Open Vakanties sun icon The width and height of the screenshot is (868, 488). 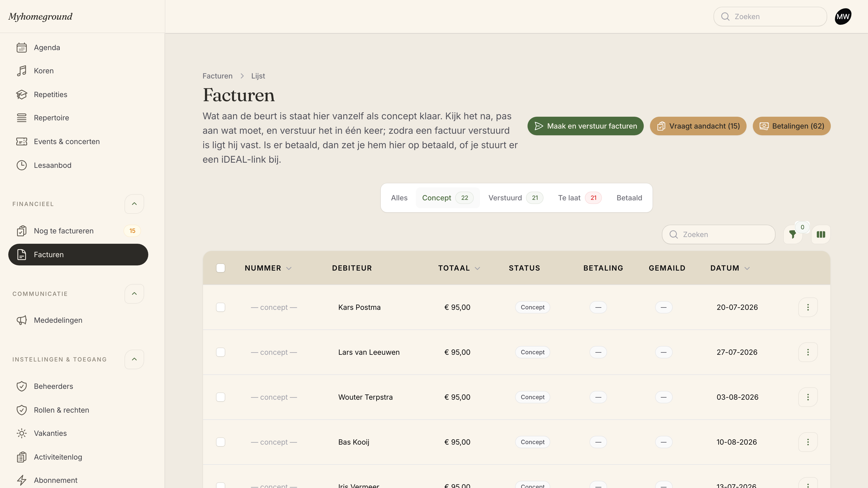[21, 434]
